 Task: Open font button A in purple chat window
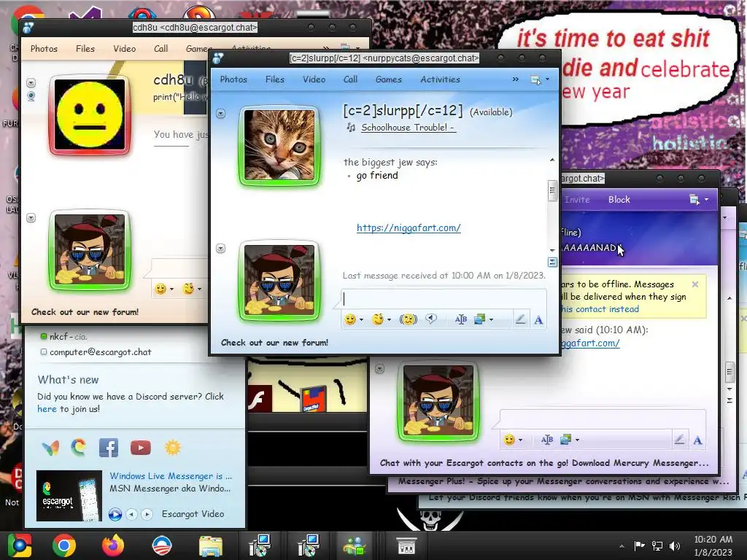(x=697, y=440)
